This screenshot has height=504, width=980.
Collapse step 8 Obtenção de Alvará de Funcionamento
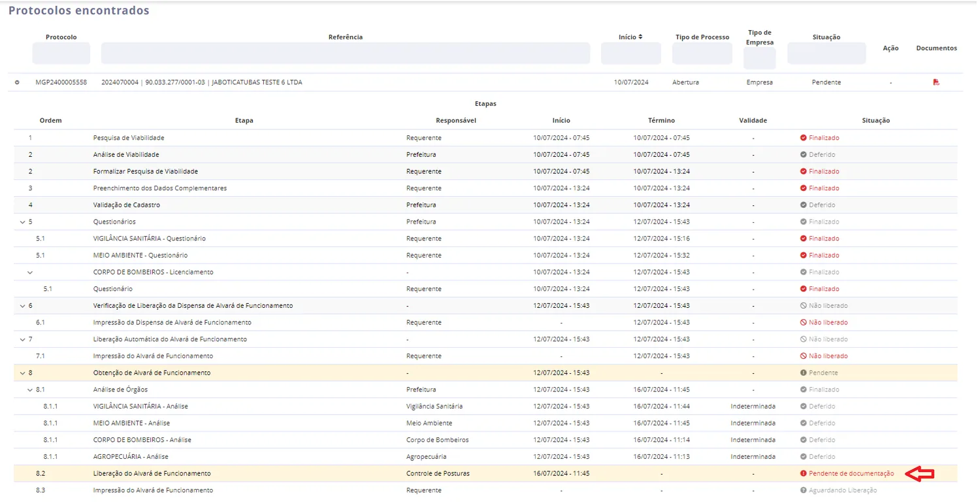click(x=22, y=373)
